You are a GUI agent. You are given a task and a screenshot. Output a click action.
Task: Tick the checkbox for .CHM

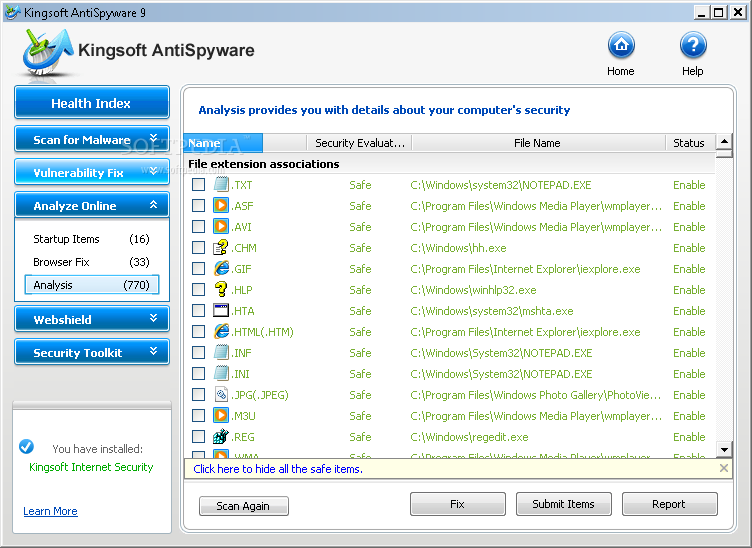click(x=199, y=247)
